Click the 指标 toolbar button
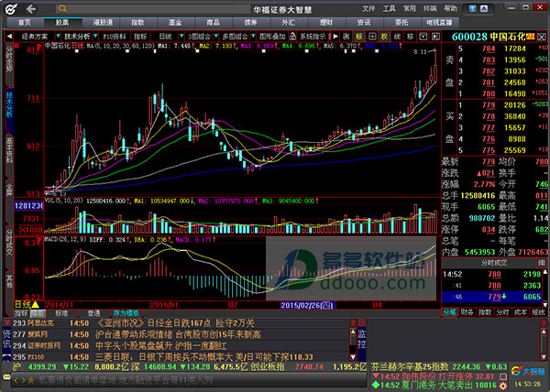This screenshot has width=550, height=392. [x=140, y=36]
